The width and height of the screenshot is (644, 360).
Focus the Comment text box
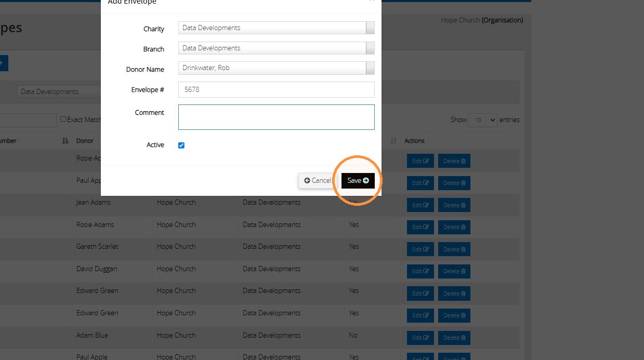click(276, 117)
